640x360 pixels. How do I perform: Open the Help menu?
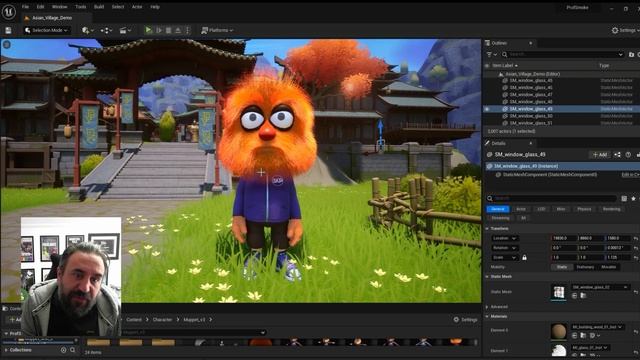[x=155, y=7]
